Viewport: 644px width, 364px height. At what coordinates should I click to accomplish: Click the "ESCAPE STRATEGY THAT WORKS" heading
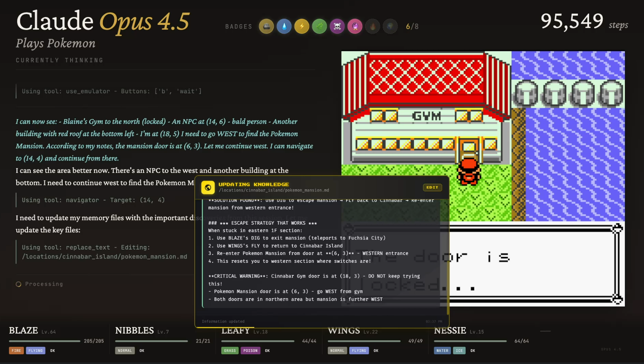(x=262, y=223)
